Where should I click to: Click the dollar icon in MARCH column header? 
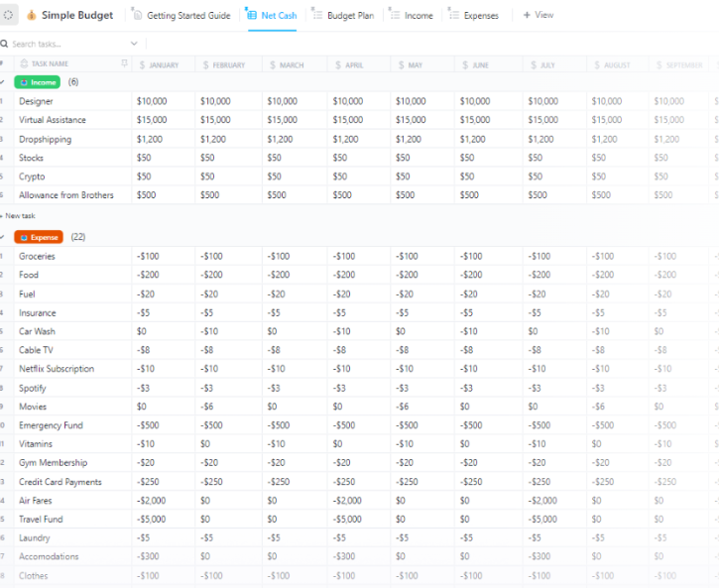click(272, 65)
